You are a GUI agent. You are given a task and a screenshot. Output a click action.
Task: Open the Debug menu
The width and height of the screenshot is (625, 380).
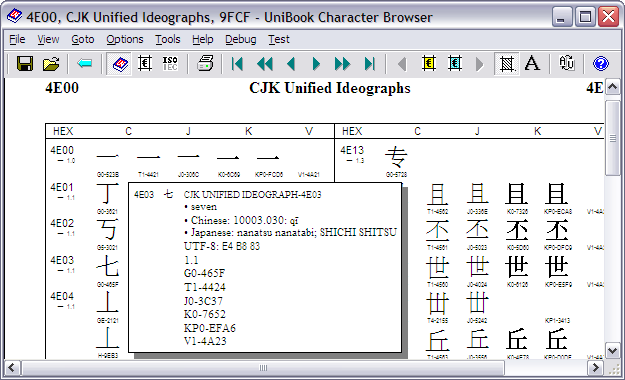pyautogui.click(x=241, y=39)
